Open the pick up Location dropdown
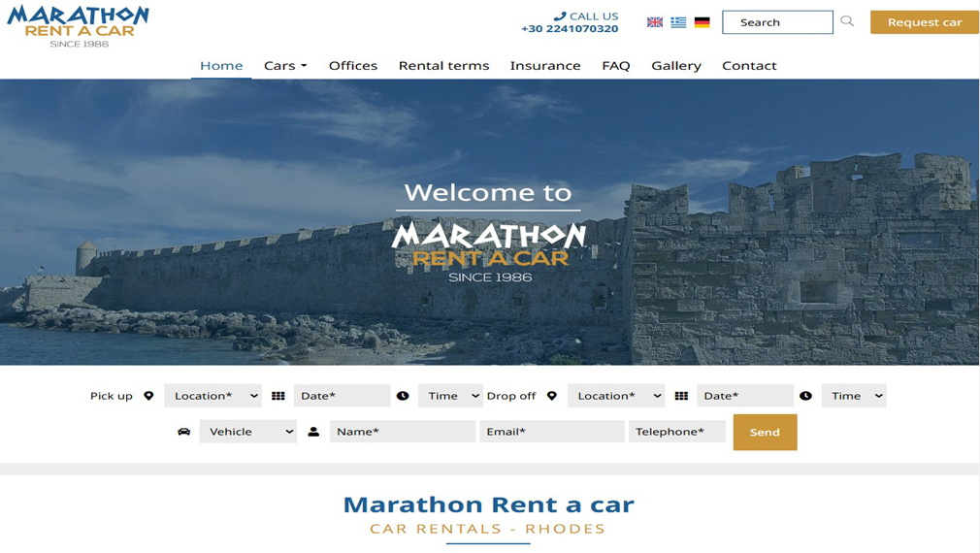 (213, 396)
